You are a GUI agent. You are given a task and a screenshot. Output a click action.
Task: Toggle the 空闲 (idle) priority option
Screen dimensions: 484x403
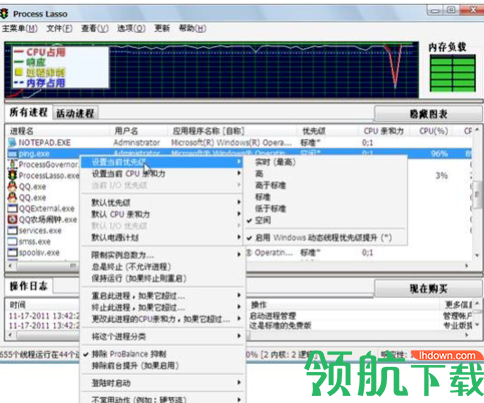coord(263,220)
